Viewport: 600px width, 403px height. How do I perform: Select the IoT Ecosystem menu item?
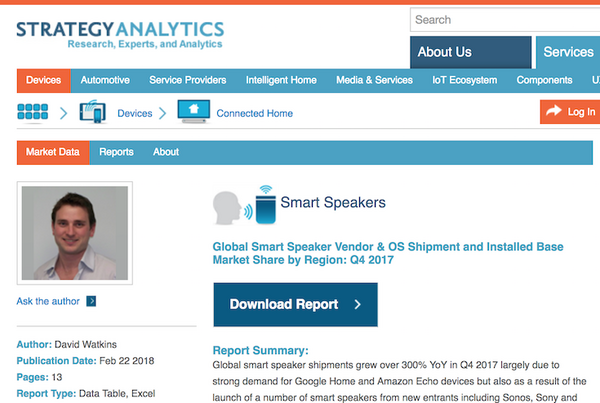[x=464, y=80]
